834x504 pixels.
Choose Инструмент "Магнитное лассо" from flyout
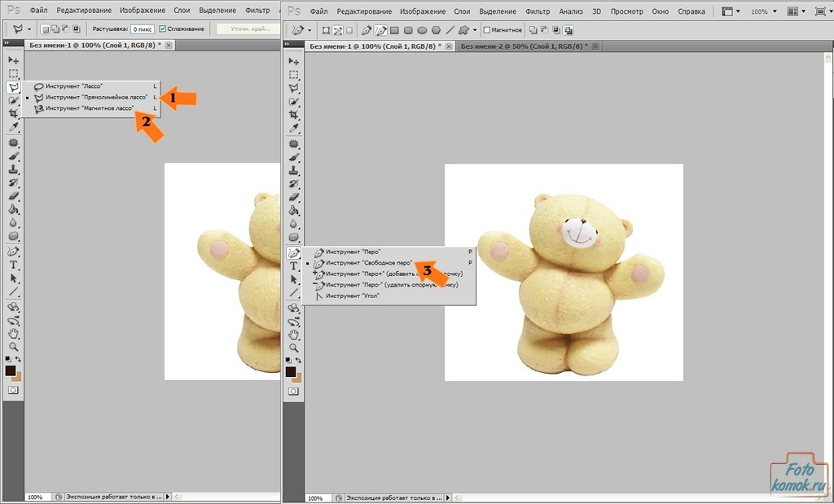tap(89, 107)
